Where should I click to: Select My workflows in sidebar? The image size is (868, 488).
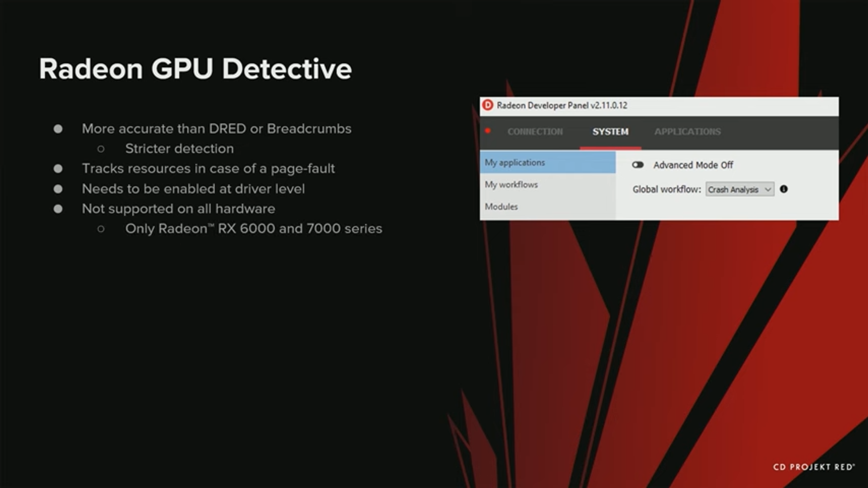pyautogui.click(x=548, y=184)
